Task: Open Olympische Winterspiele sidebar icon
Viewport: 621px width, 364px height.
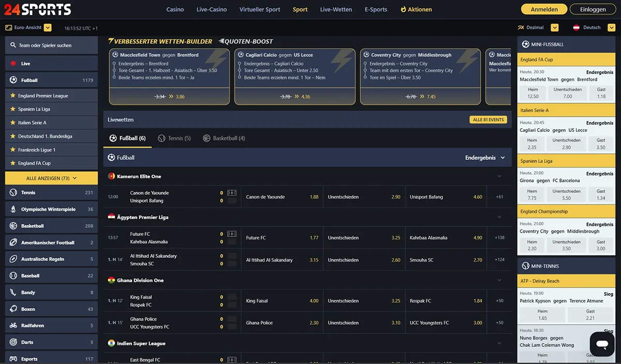Action: coord(13,209)
